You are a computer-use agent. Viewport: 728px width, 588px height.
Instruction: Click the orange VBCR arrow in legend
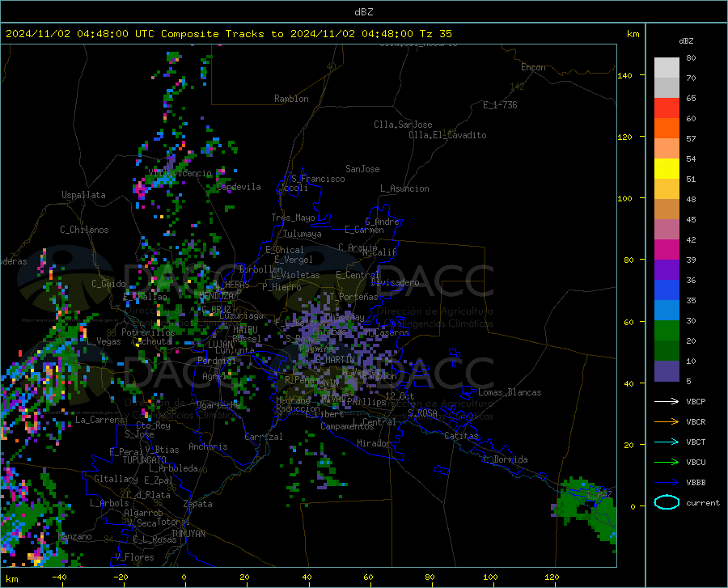point(667,421)
